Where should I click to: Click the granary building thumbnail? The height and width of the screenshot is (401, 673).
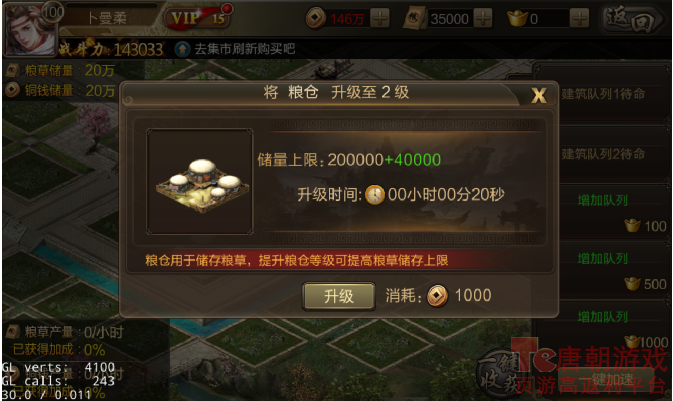[200, 181]
